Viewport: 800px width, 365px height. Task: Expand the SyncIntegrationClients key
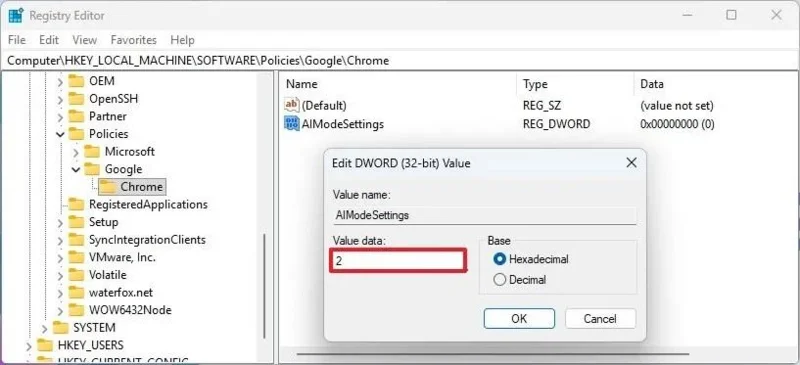60,240
